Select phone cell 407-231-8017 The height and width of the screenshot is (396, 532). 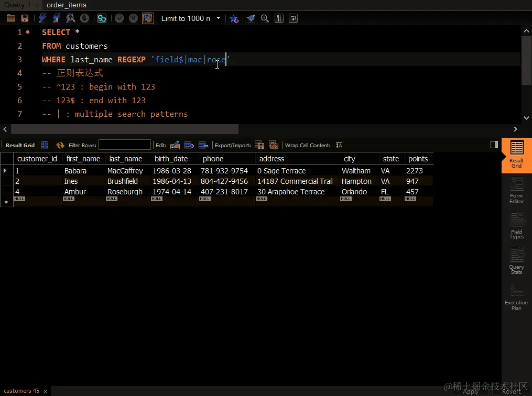224,192
